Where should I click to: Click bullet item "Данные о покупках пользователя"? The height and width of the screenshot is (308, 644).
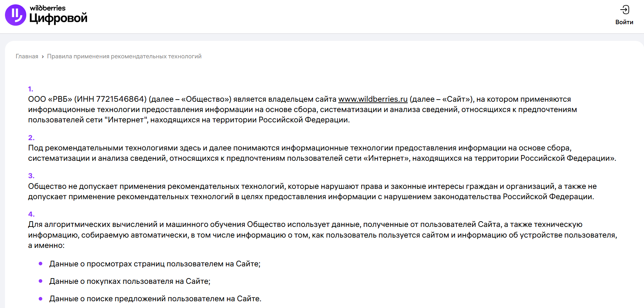coord(130,281)
